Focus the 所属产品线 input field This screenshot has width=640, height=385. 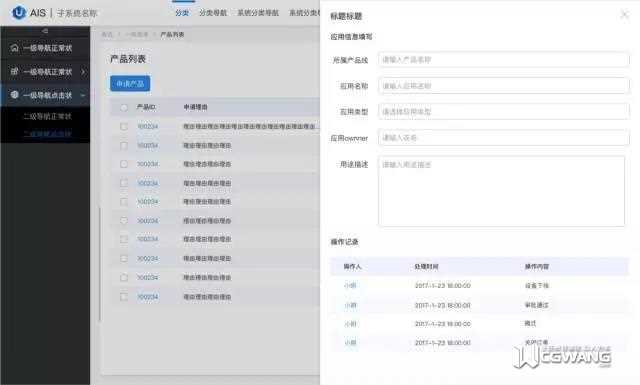(x=504, y=60)
